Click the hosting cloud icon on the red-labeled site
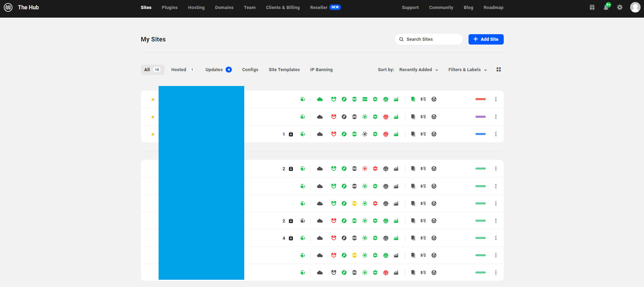Screen dimensions: 644x287 point(320,99)
